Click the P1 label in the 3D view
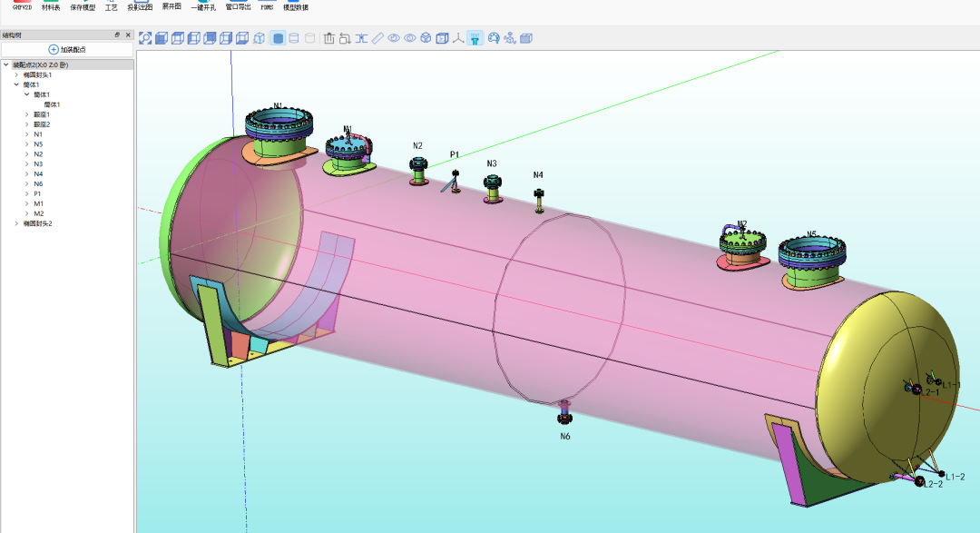This screenshot has width=980, height=533. pos(455,154)
